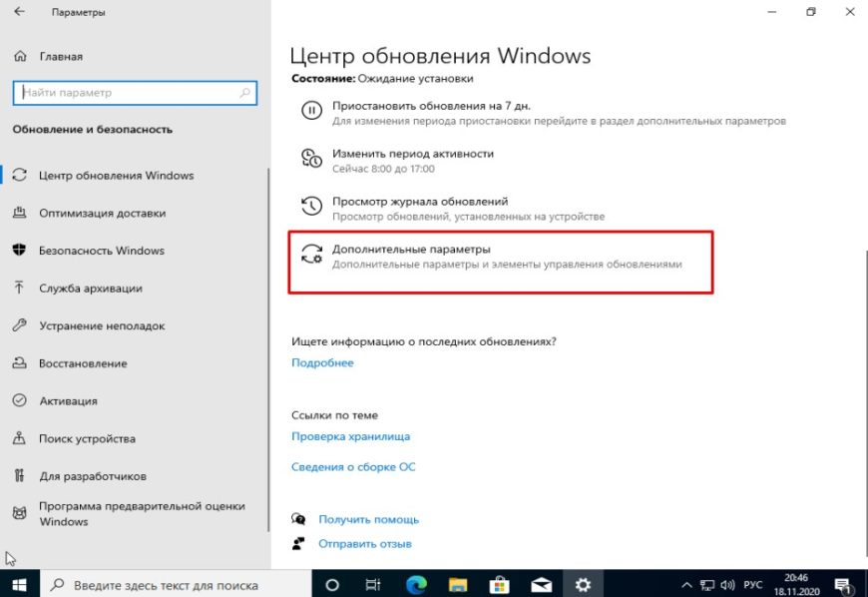Show hidden tray icons chevron
868x597 pixels.
686,585
